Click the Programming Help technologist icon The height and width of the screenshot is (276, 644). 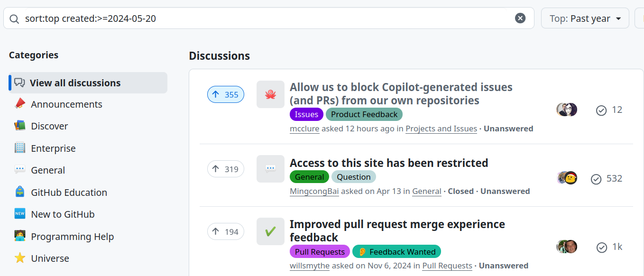(x=19, y=236)
